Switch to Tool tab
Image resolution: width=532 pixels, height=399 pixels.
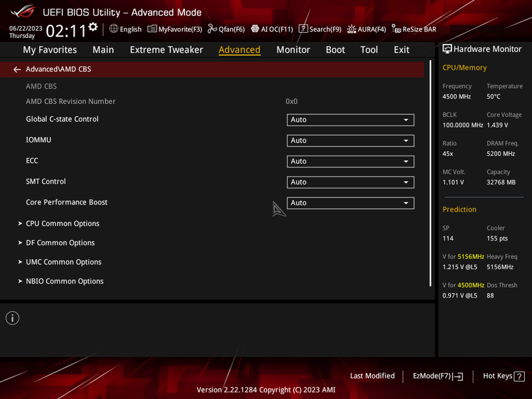369,50
